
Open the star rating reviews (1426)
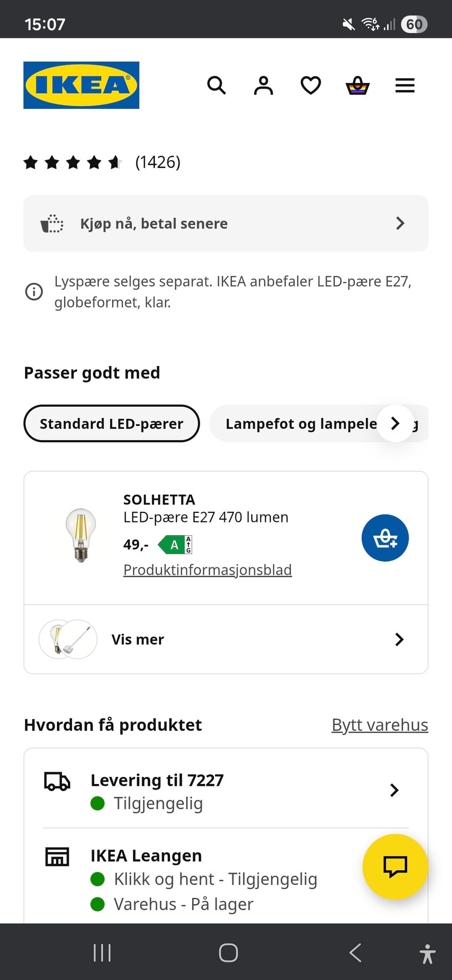coord(102,163)
